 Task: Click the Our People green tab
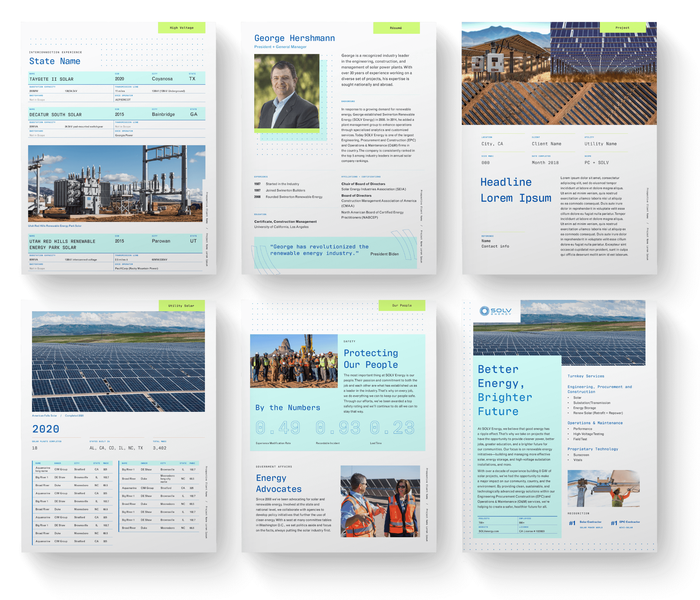click(402, 305)
